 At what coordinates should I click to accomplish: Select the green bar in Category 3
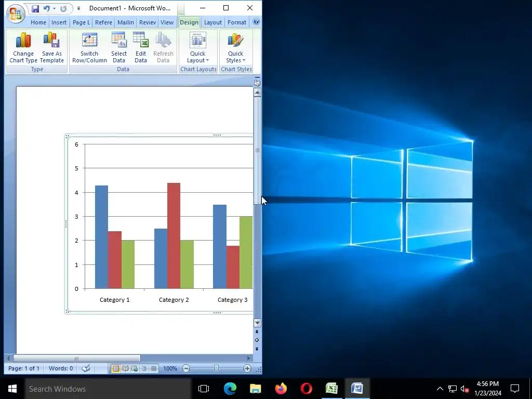click(x=246, y=253)
